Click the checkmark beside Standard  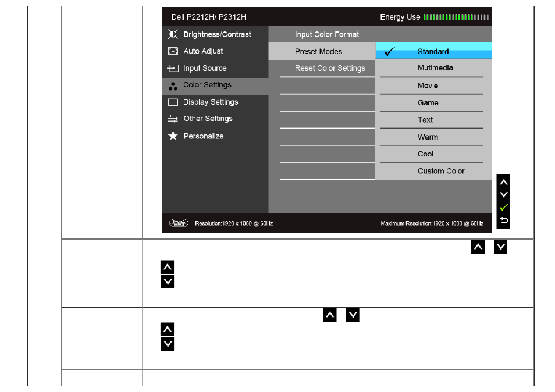click(389, 52)
